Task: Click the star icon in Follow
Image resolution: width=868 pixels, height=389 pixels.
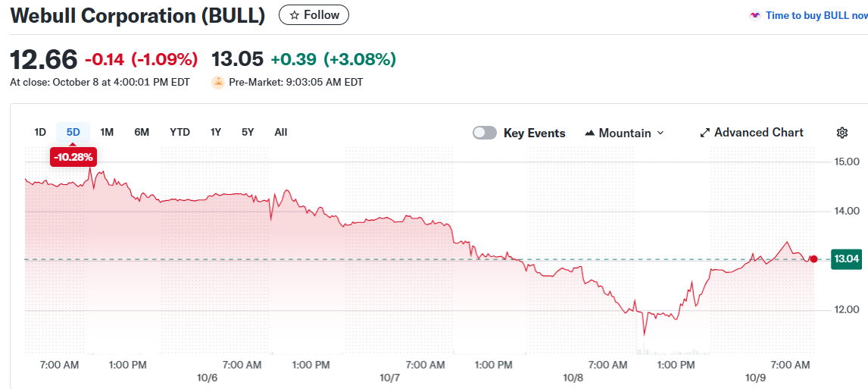Action: coord(295,15)
